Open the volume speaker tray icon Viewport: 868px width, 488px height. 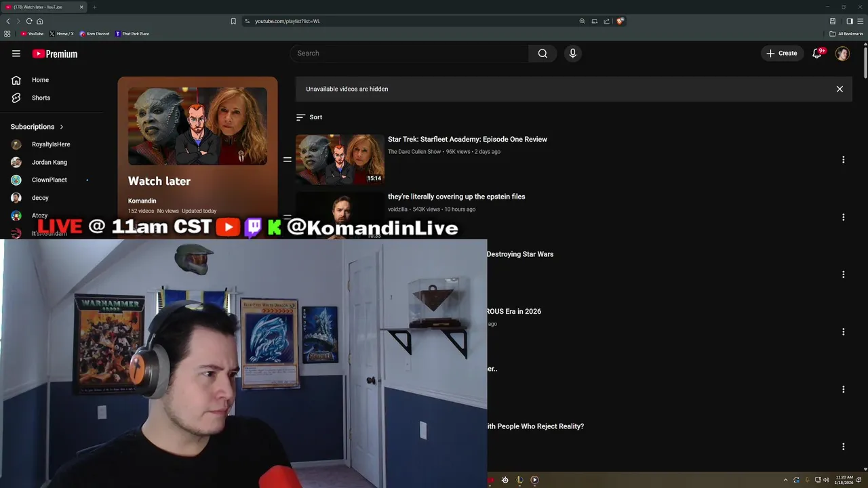(826, 480)
